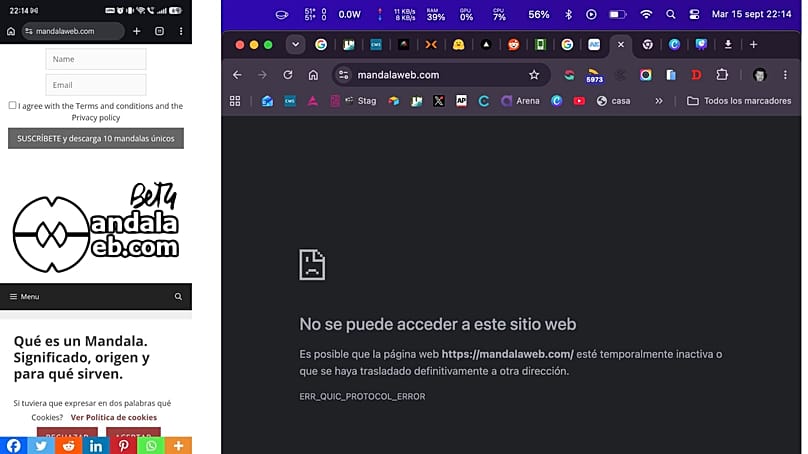The width and height of the screenshot is (808, 454).
Task: Open the AP news bookmark
Action: [x=461, y=101]
